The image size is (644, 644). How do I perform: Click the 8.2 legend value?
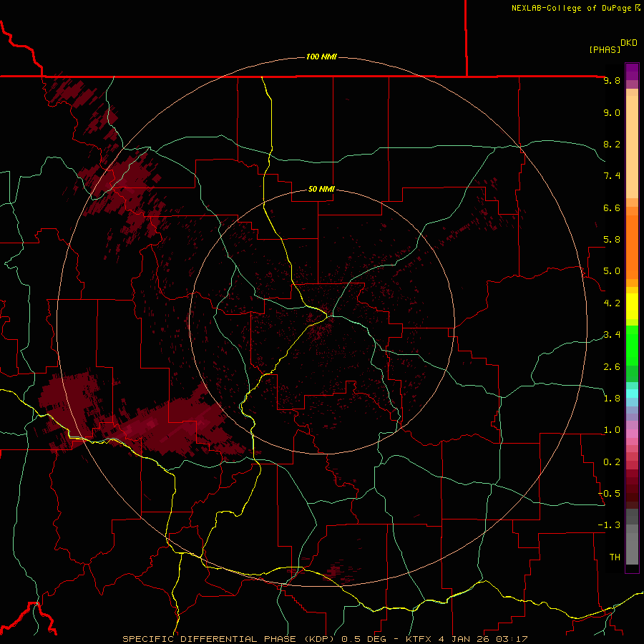click(612, 144)
